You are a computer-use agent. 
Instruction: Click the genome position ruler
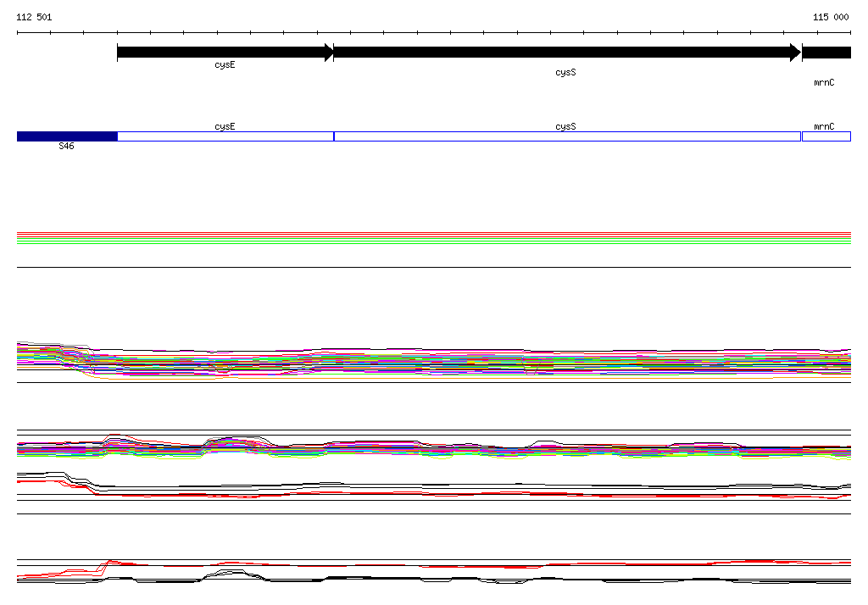coord(434,33)
